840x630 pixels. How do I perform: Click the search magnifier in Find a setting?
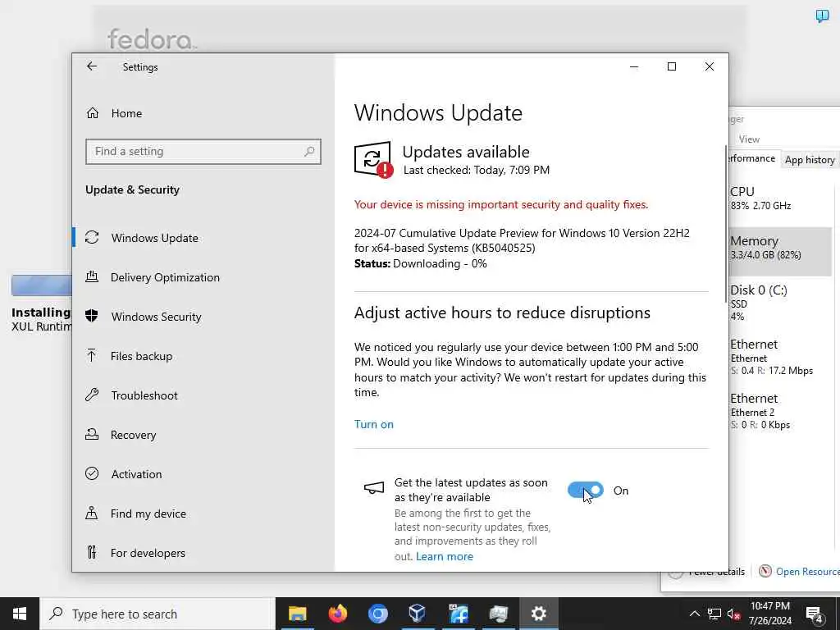pos(309,152)
